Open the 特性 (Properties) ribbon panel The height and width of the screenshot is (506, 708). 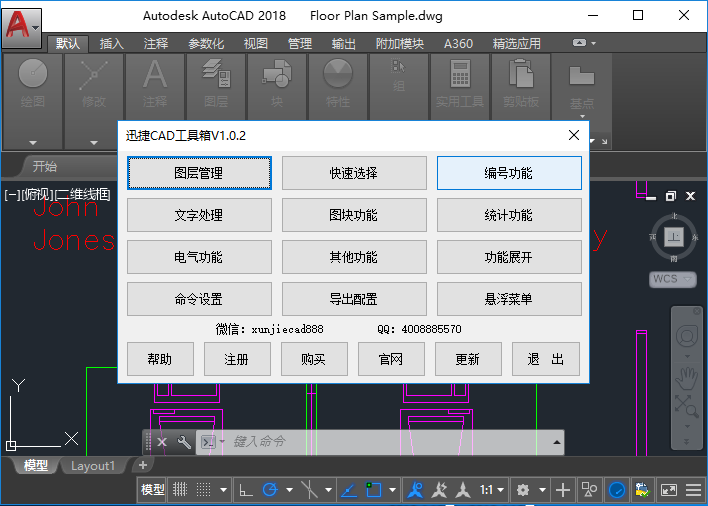(338, 84)
